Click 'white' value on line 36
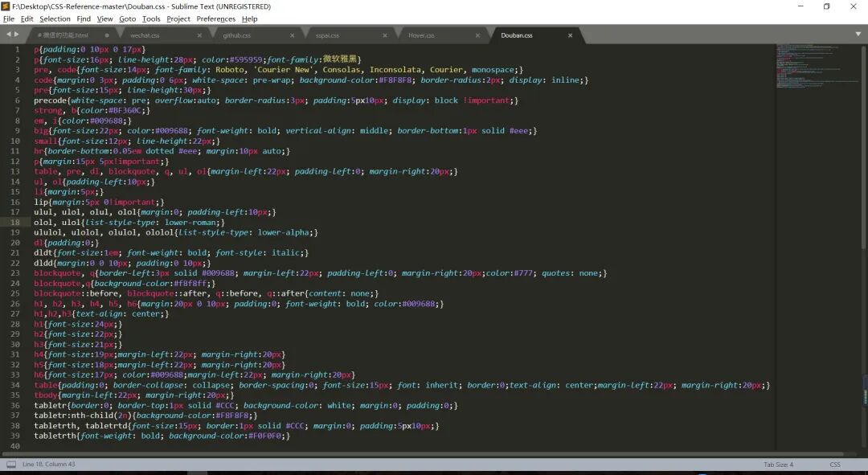 click(x=338, y=406)
